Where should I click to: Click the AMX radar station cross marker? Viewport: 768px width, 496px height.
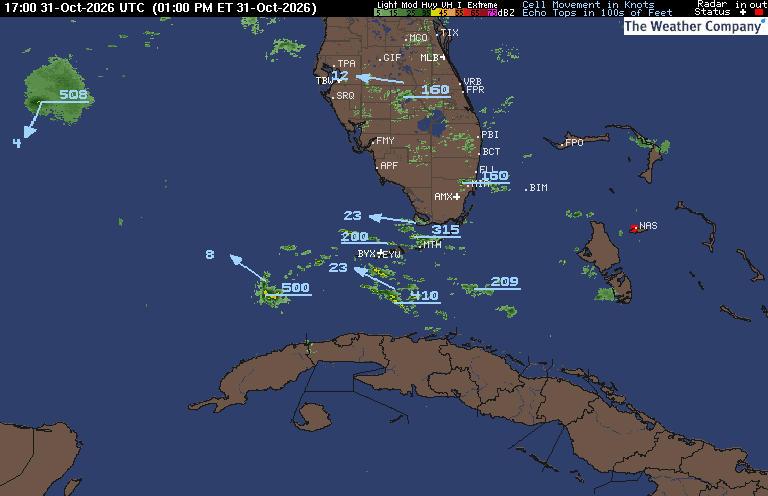(456, 197)
